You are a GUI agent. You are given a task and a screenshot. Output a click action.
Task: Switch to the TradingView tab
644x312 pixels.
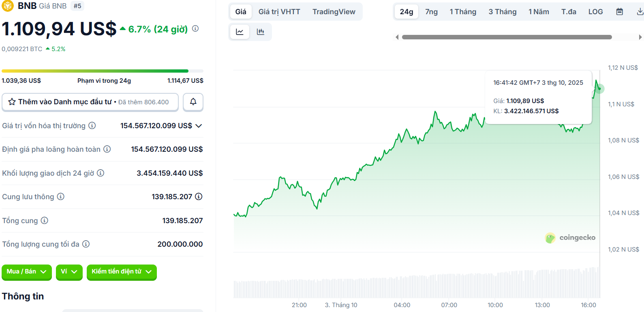tap(334, 12)
